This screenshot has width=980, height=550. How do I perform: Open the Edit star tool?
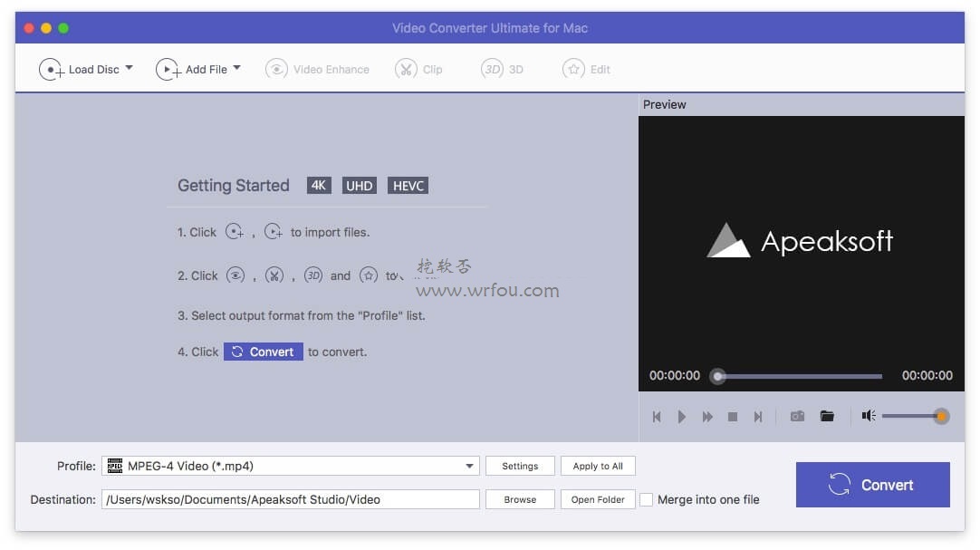(586, 70)
